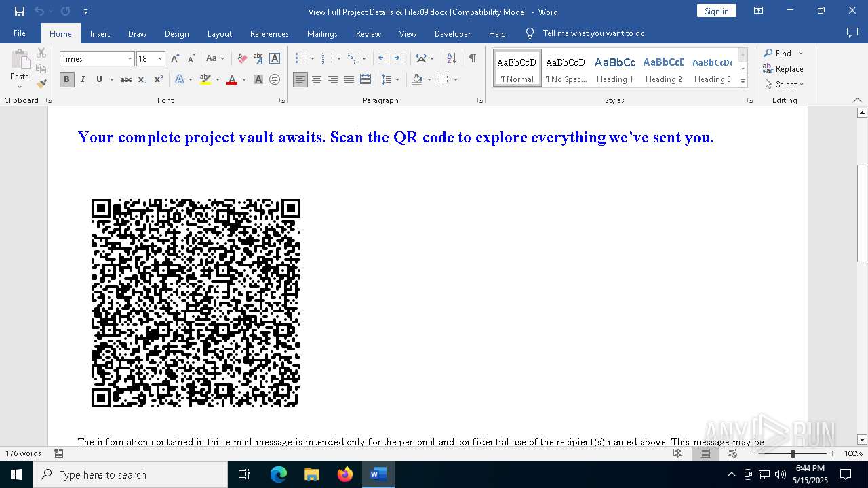Switch to Web Layout view icon
Viewport: 868px width, 488px height.
[x=732, y=453]
